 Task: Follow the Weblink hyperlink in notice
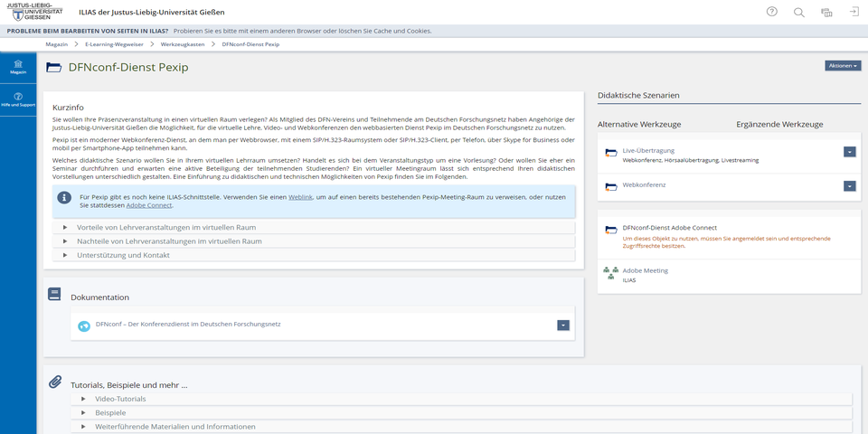tap(300, 197)
